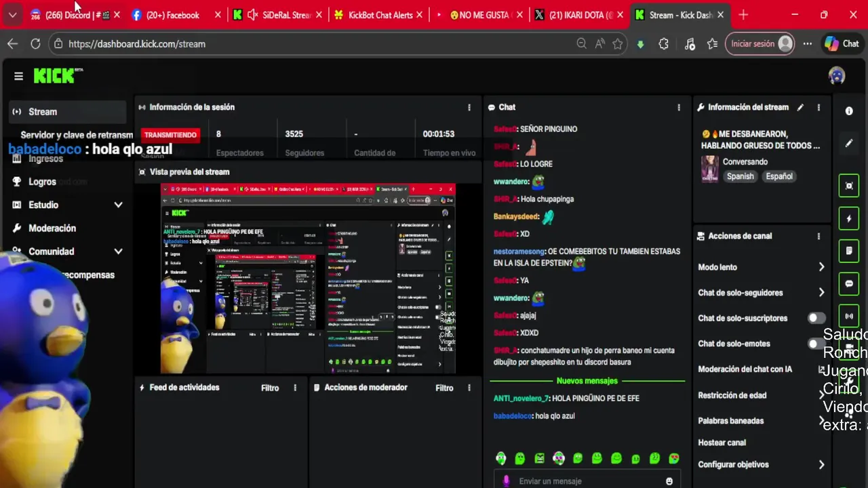The width and height of the screenshot is (868, 488).
Task: Open Feed de actividades three-dot menu
Action: (x=295, y=388)
